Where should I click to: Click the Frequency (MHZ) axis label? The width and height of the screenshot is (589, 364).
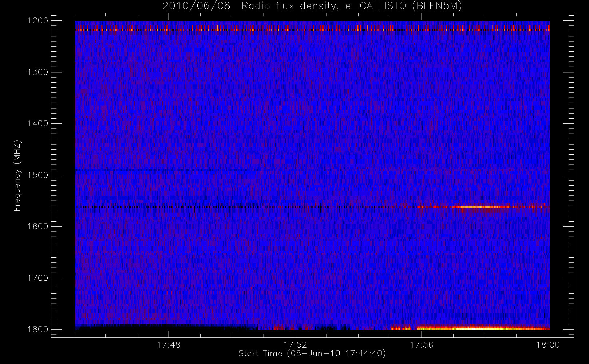click(x=17, y=175)
